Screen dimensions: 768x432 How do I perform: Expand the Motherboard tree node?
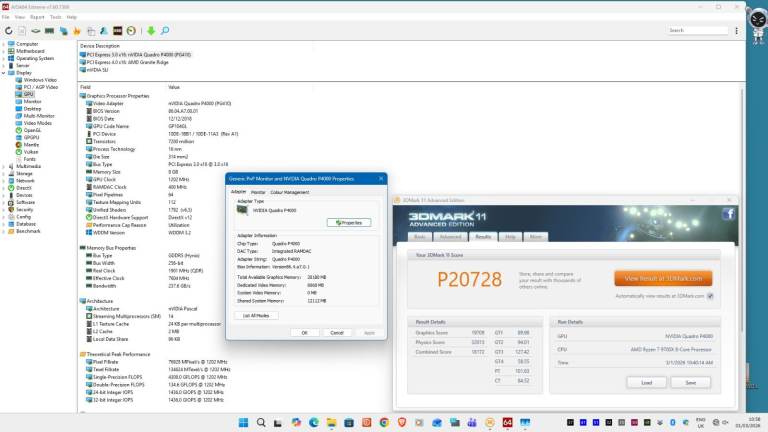click(x=4, y=51)
